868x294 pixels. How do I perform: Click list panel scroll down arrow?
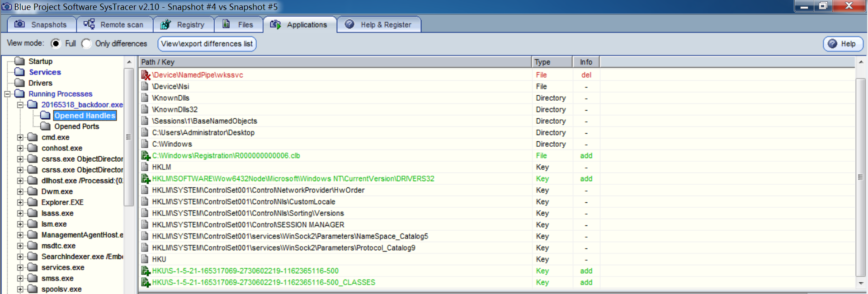(861, 283)
